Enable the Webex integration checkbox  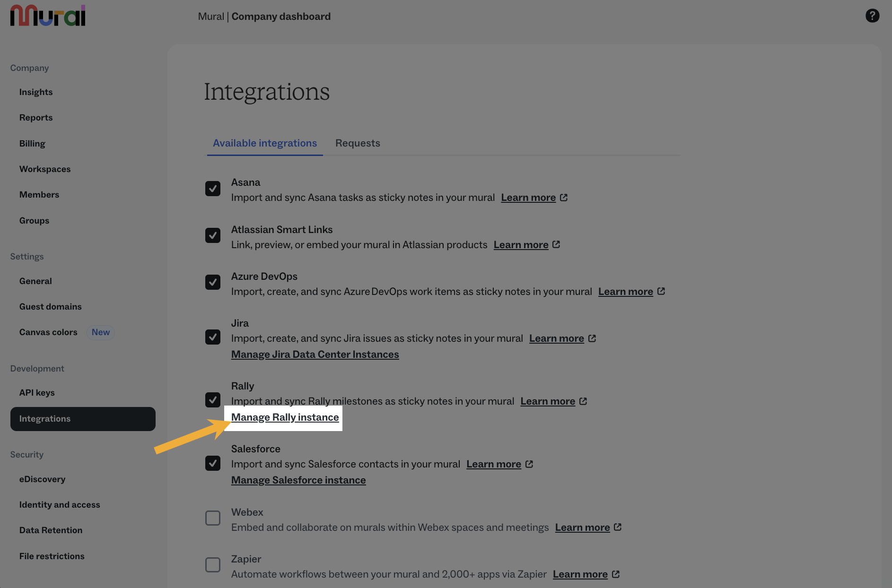click(x=213, y=518)
